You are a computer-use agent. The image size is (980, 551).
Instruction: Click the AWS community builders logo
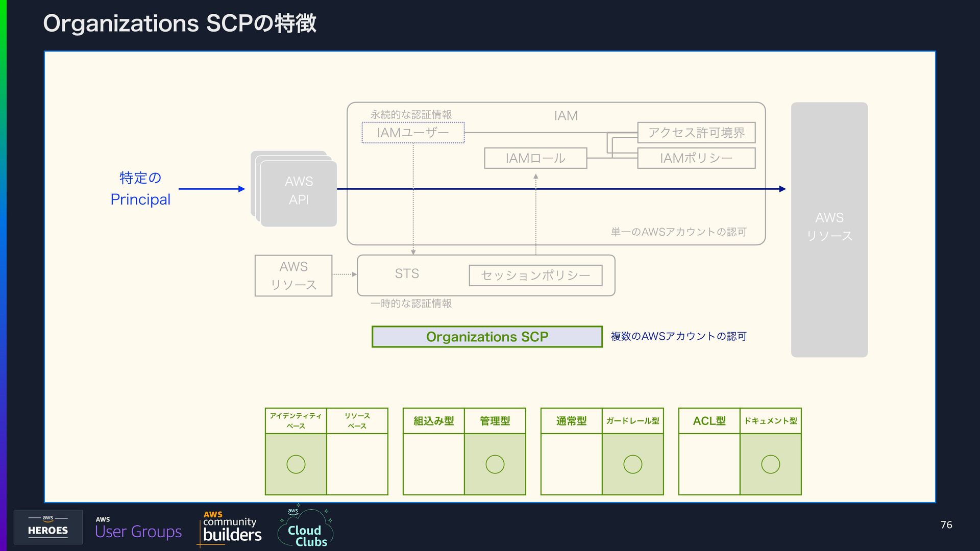pyautogui.click(x=229, y=529)
